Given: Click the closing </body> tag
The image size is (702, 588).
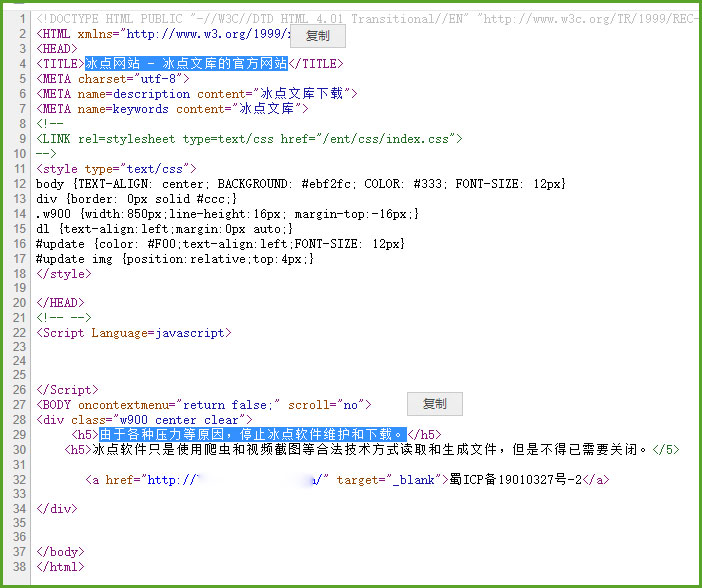Looking at the screenshot, I should pyautogui.click(x=60, y=552).
